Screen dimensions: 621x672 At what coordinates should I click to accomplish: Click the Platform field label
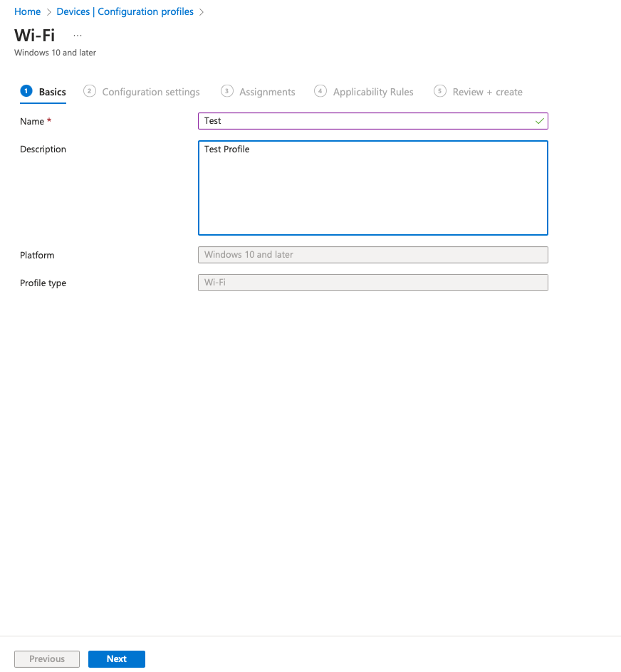(x=37, y=256)
